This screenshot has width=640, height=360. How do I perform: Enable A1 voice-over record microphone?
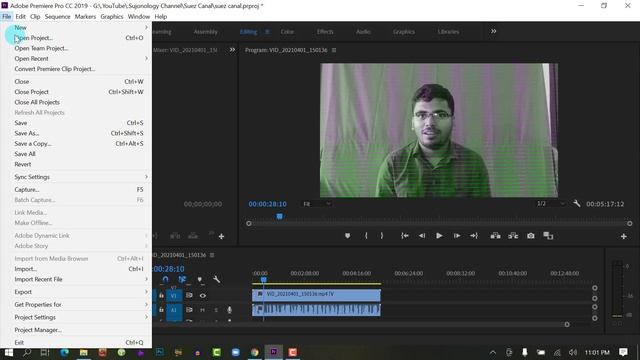coord(229,310)
